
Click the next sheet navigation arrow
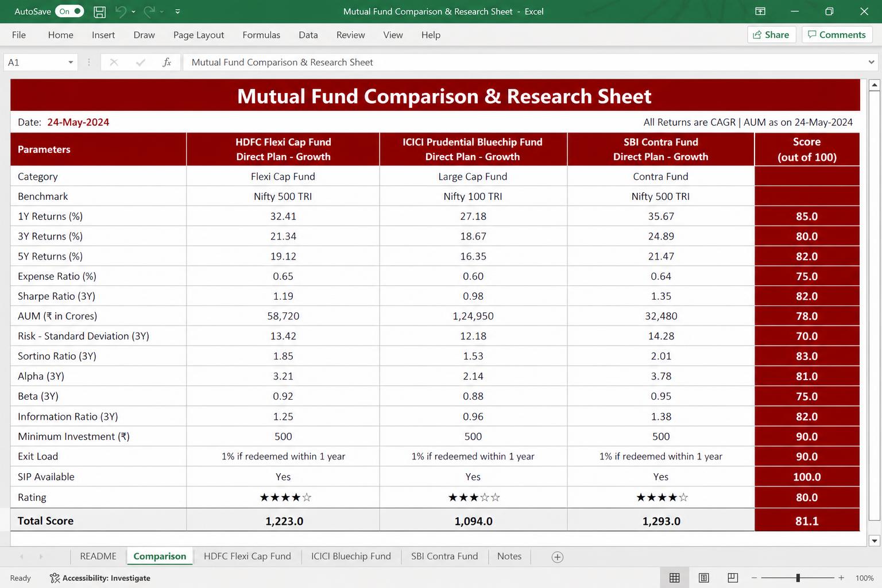pyautogui.click(x=41, y=556)
